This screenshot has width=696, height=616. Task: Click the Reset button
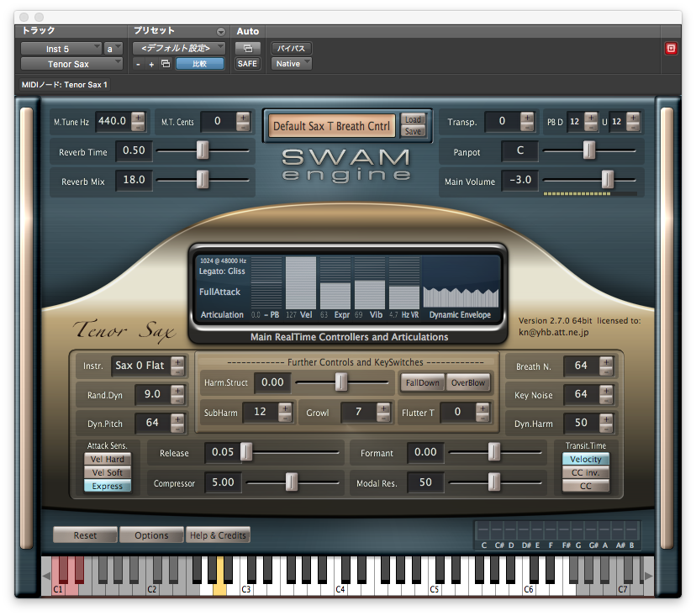pos(85,535)
